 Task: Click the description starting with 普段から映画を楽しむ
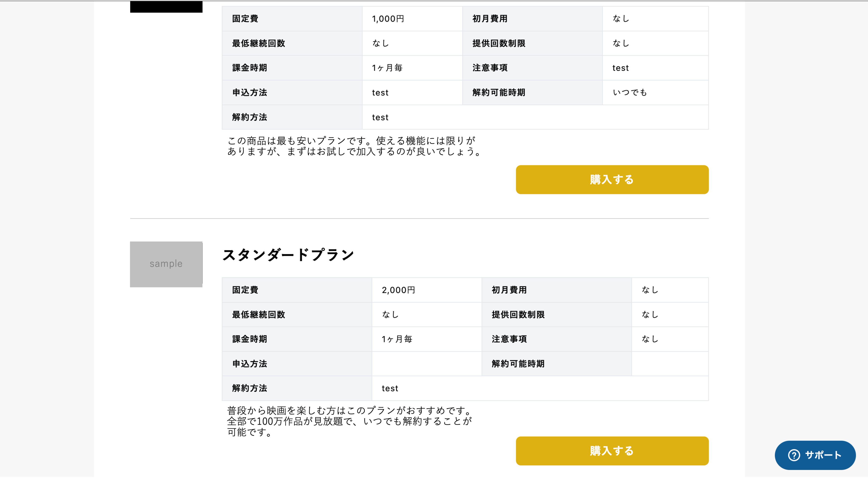coord(350,421)
